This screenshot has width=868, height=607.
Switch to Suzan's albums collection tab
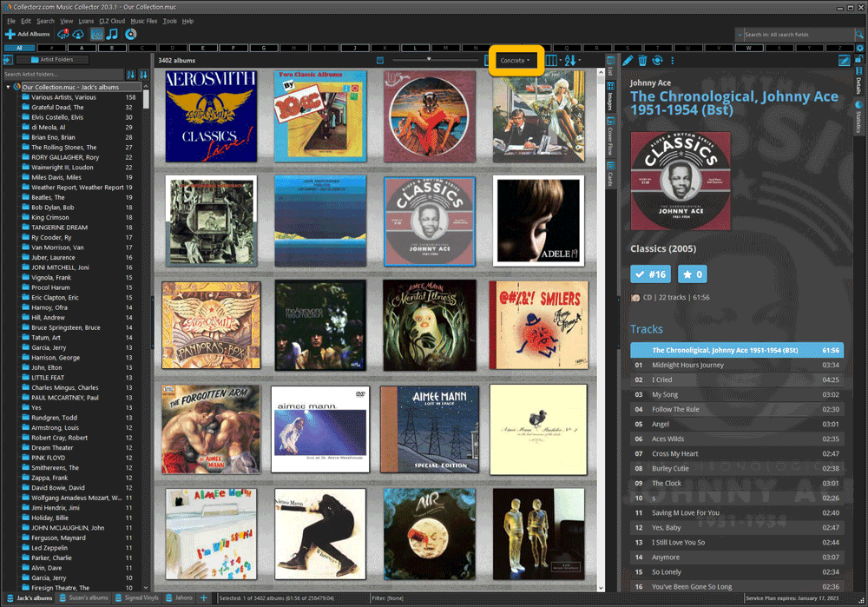pos(83,598)
